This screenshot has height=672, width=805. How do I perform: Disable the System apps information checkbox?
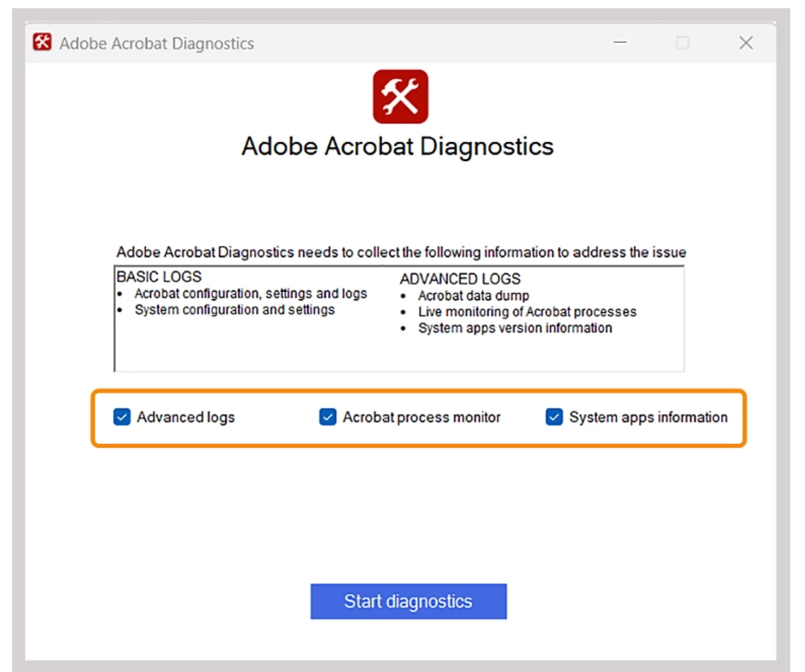click(554, 417)
